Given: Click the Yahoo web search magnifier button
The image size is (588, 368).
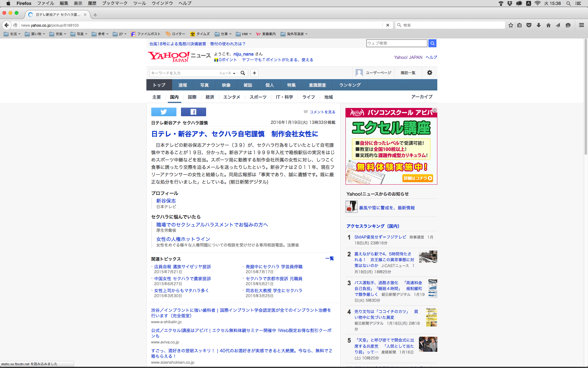Looking at the screenshot, I should click(432, 43).
